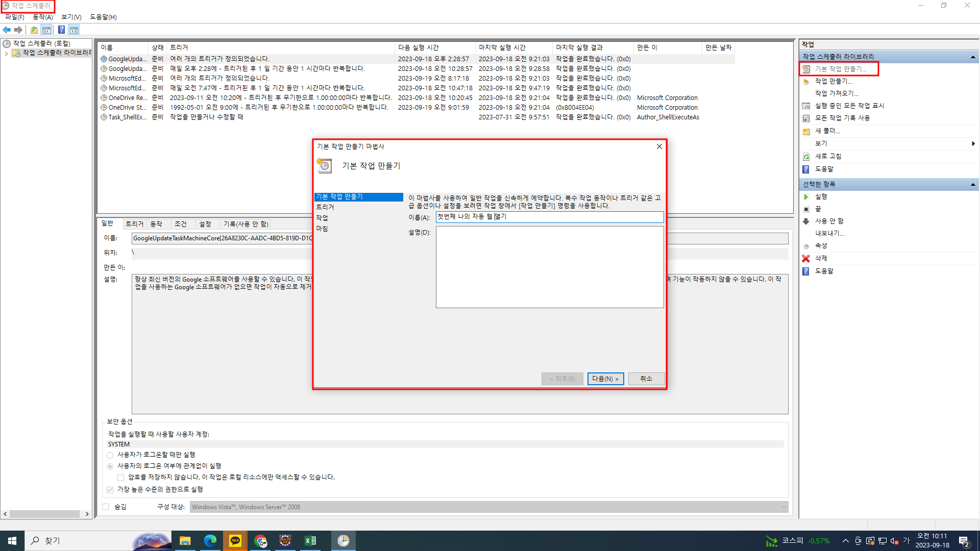Open Excel from the taskbar
The image size is (980, 551).
click(x=310, y=541)
